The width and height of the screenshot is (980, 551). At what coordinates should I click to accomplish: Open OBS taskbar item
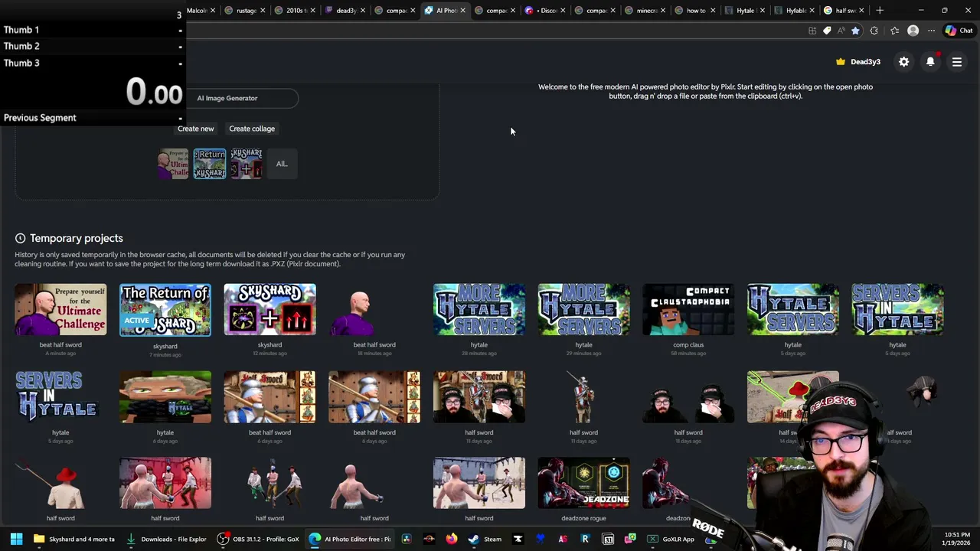[258, 539]
